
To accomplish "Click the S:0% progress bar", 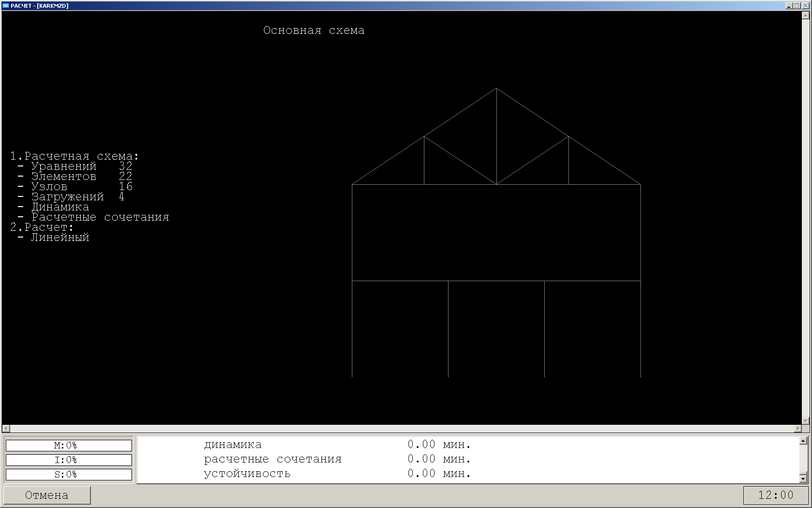I will (x=69, y=475).
